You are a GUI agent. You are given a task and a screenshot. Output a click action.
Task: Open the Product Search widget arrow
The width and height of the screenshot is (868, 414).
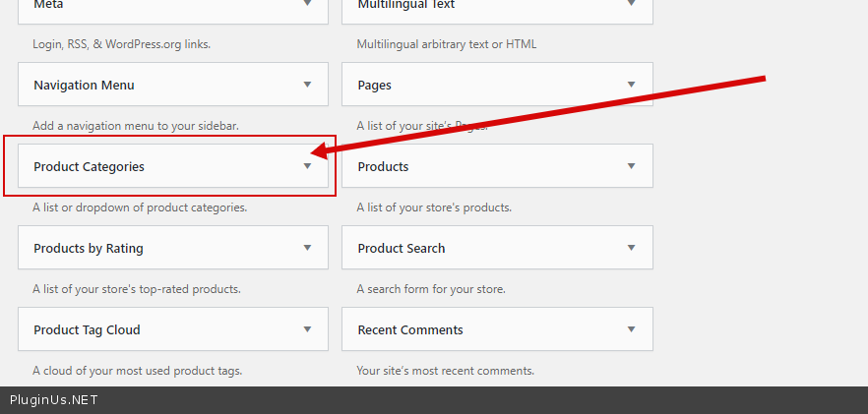click(632, 248)
